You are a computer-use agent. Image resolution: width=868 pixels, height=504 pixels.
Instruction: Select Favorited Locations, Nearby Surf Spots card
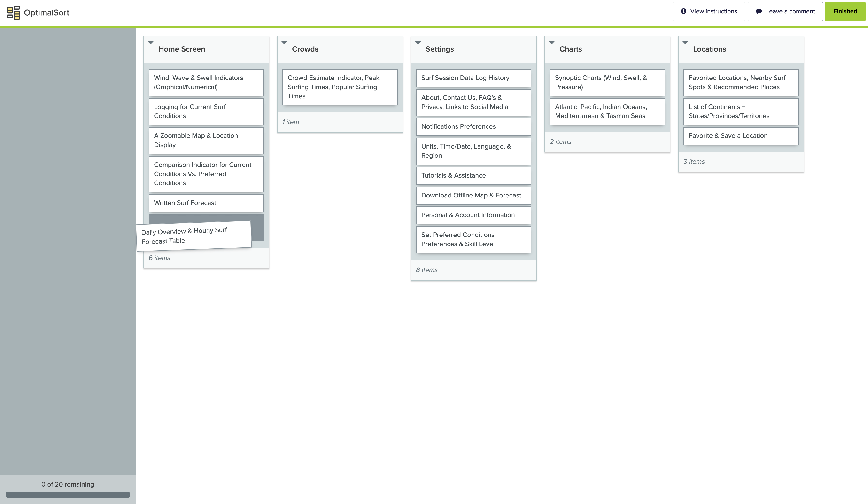(741, 83)
